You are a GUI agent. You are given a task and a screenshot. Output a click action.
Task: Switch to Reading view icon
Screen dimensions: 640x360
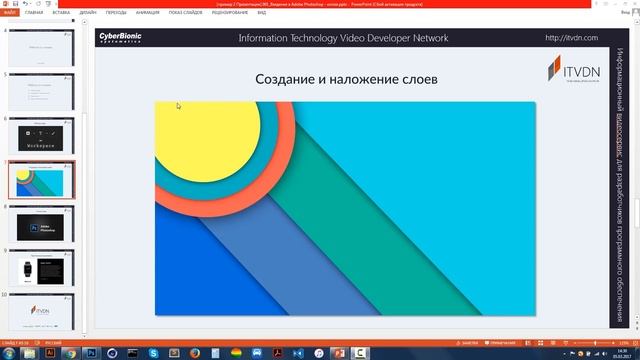coord(553,343)
